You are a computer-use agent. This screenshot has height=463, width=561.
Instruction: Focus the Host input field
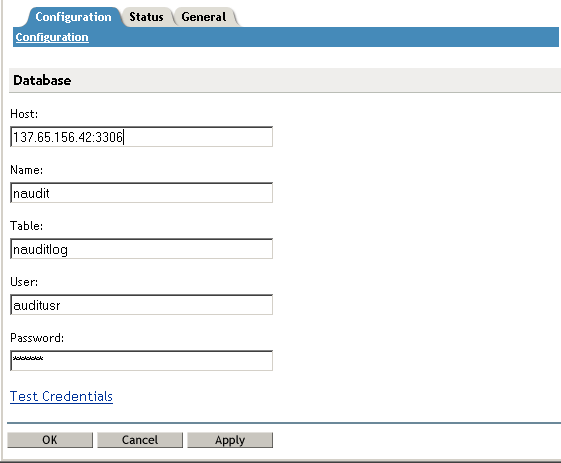pyautogui.click(x=142, y=137)
